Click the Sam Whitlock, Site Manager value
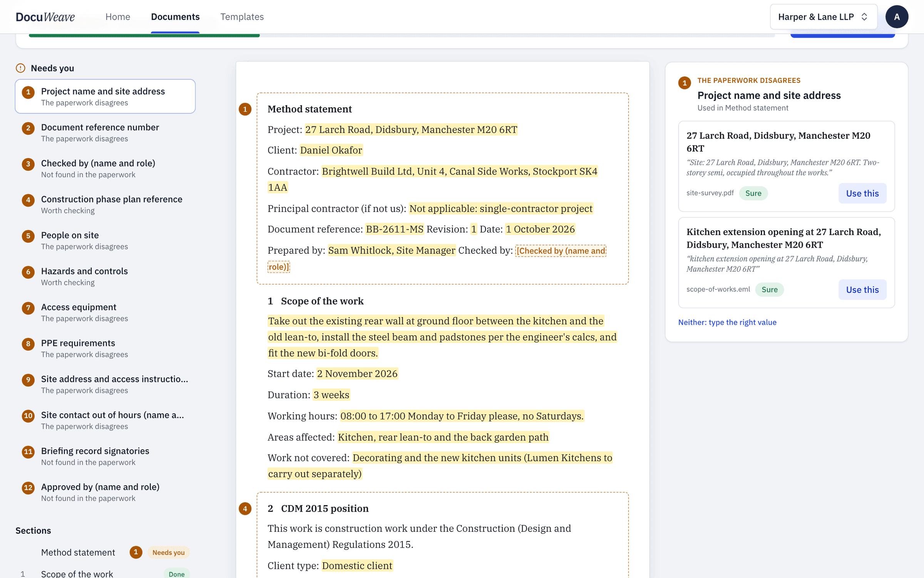This screenshot has width=924, height=578. tap(392, 250)
